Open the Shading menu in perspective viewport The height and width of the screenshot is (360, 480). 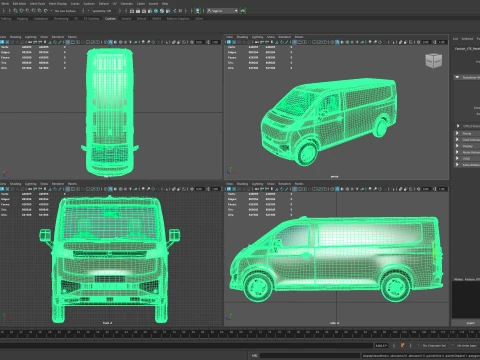242,37
